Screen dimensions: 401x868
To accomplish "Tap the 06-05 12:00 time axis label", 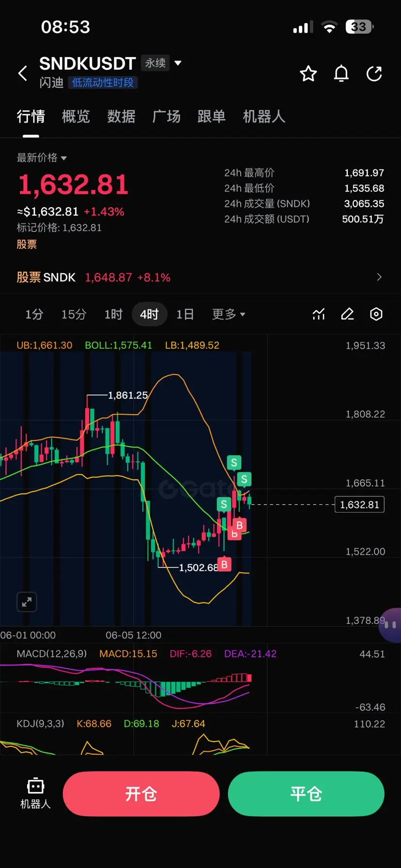I will pyautogui.click(x=134, y=635).
